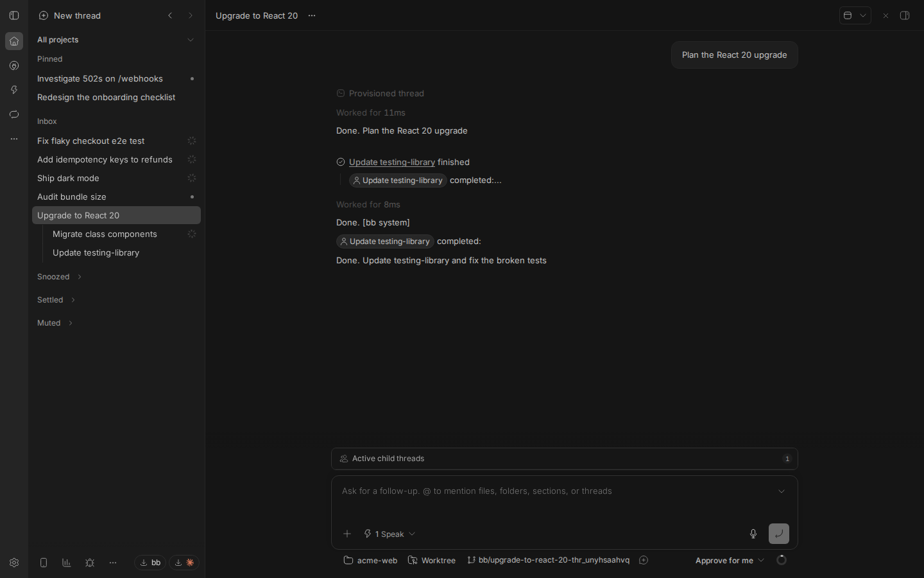Select Fix flaky checkout e2e test thread
This screenshot has width=924, height=578.
coord(116,141)
